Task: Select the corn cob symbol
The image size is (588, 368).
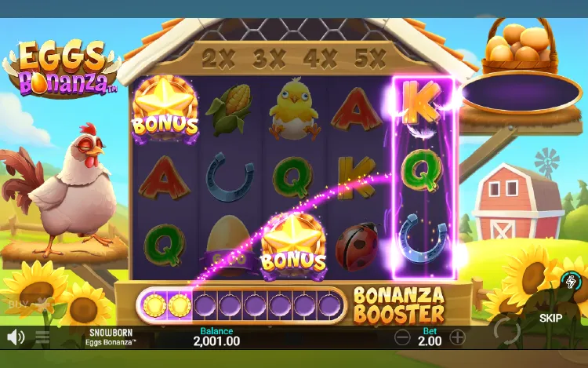Action: tap(228, 110)
